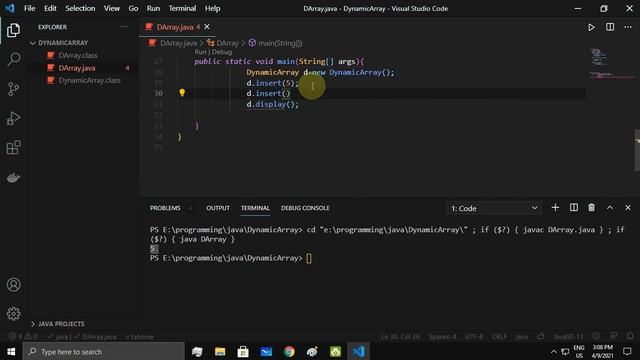Screen dimensions: 640x360
Task: Click the Debug CodeLens link above main
Action: (x=222, y=52)
